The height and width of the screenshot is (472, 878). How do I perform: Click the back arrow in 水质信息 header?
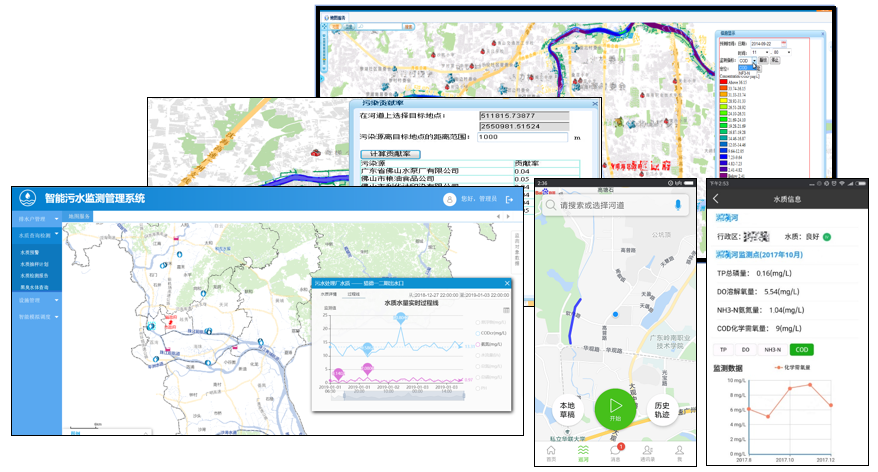(x=716, y=199)
